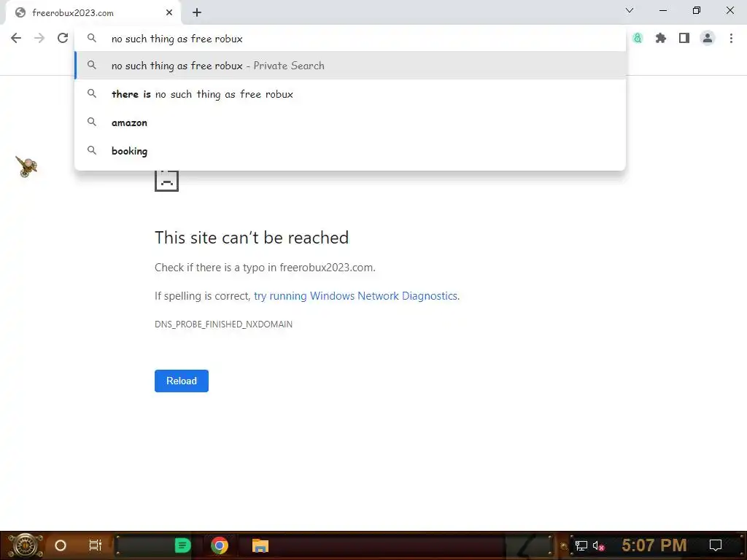Click the 'This site can't be reached' heading
This screenshot has width=747, height=560.
click(252, 238)
